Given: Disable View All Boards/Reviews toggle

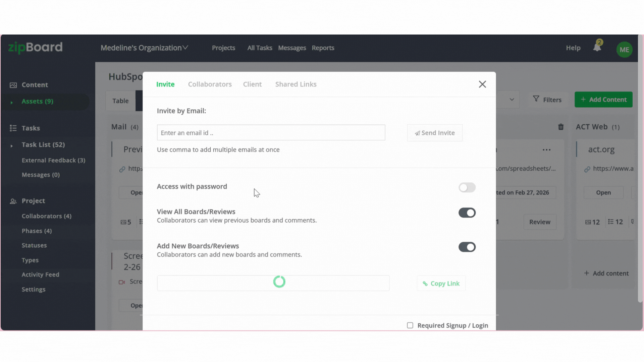Looking at the screenshot, I should (467, 213).
